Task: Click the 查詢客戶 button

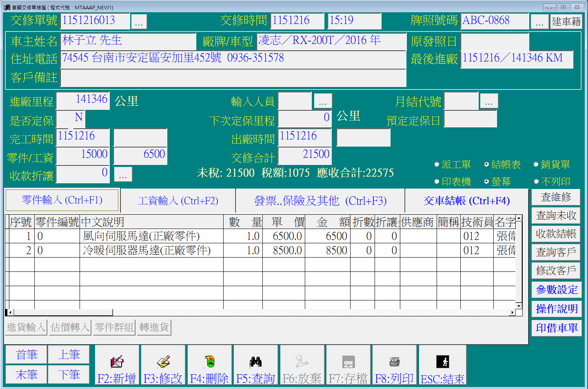Action: click(556, 252)
